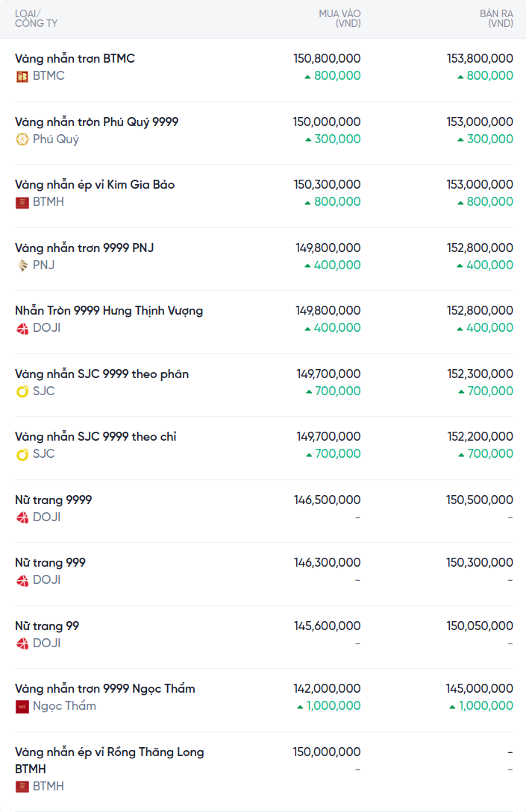Click the BTMC company logo icon
Viewport: 526px width, 812px height.
point(22,76)
